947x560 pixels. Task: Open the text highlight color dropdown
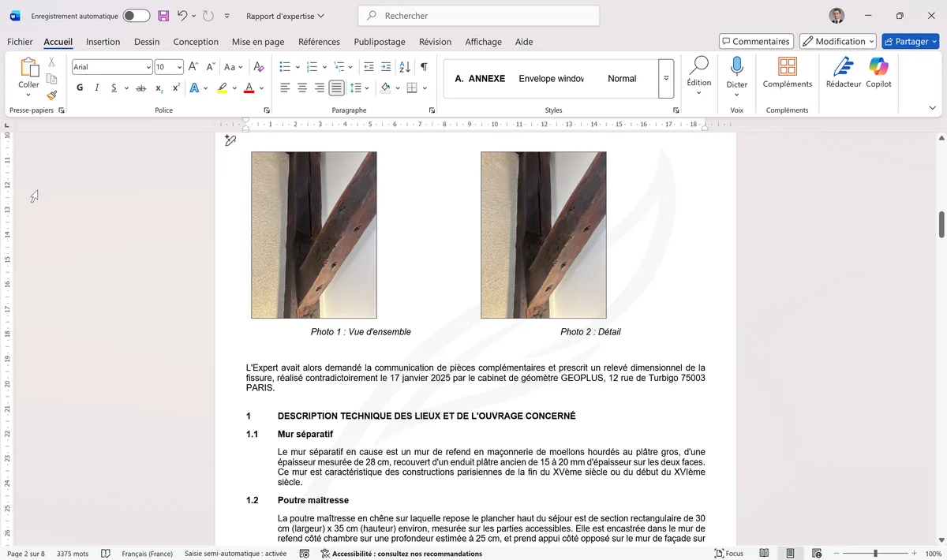point(234,87)
